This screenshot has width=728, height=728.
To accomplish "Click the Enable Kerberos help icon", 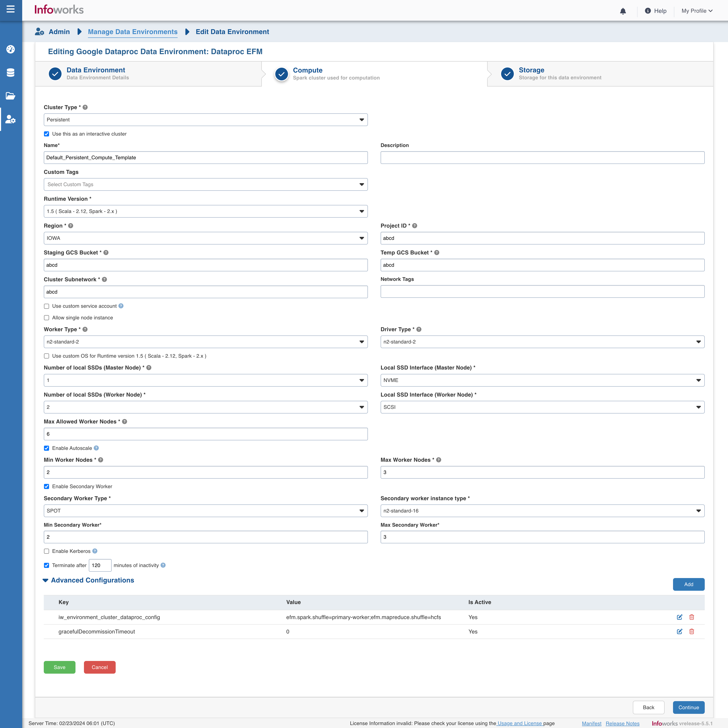I will pos(95,551).
